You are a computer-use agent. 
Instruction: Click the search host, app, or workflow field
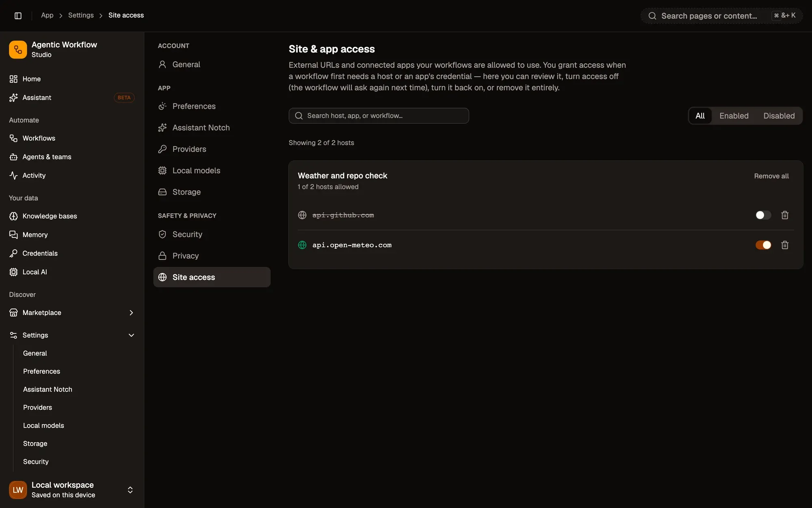point(378,116)
